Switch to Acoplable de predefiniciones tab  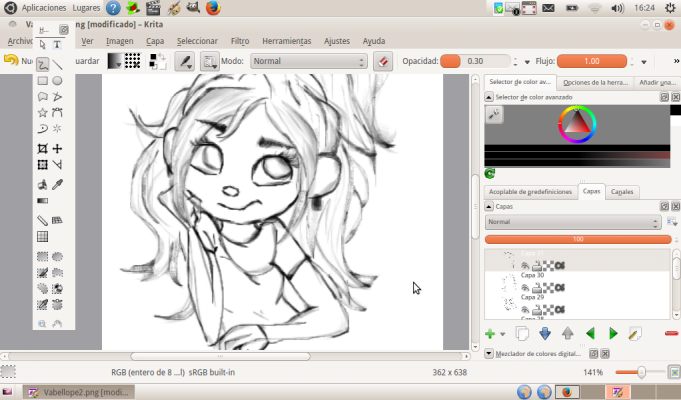[x=530, y=192]
